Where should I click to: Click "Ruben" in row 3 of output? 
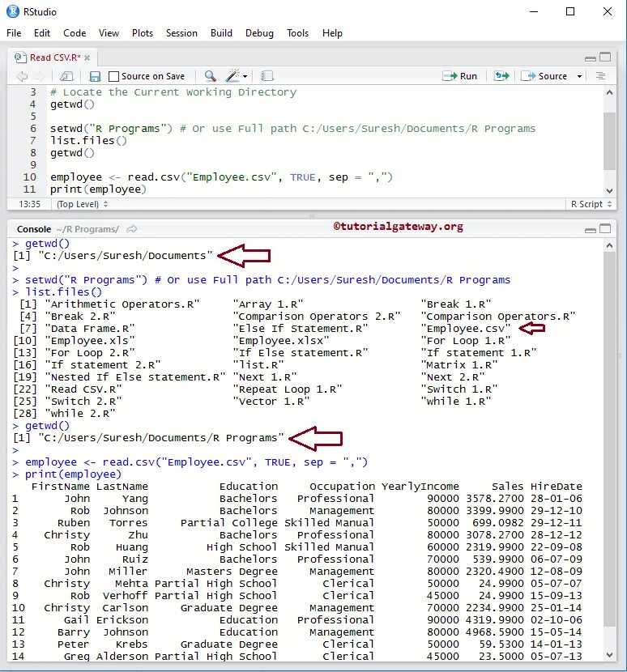[x=74, y=523]
